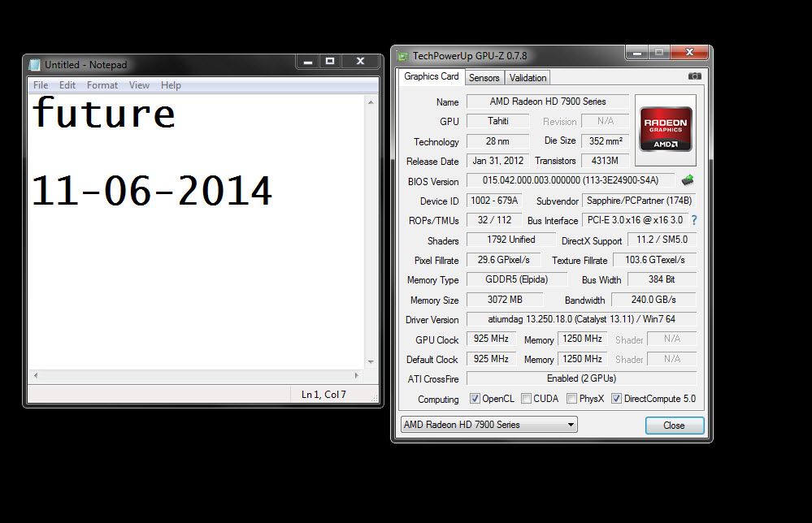
Task: Click the Memory Type field 'GDDR5 (Elpida)'
Action: (x=516, y=279)
